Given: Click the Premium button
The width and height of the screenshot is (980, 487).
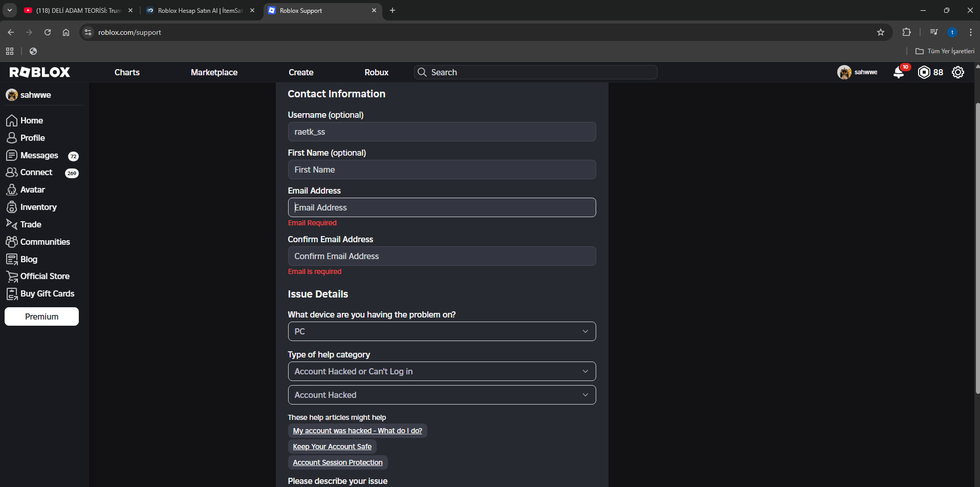Looking at the screenshot, I should point(41,316).
